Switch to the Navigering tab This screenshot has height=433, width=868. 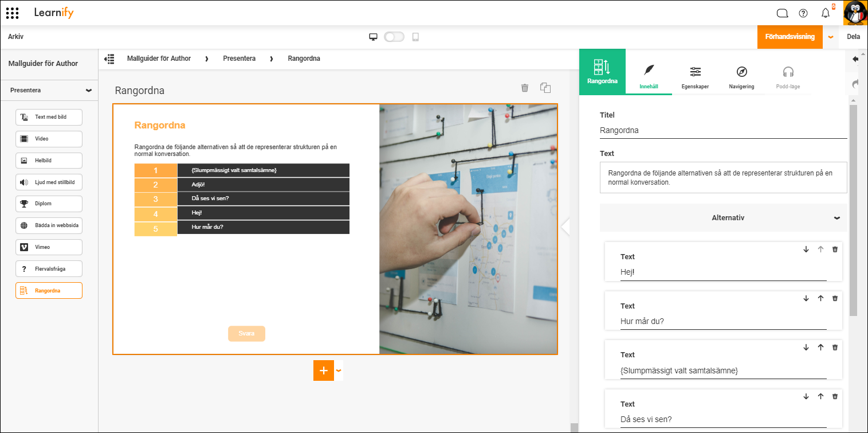click(x=741, y=77)
